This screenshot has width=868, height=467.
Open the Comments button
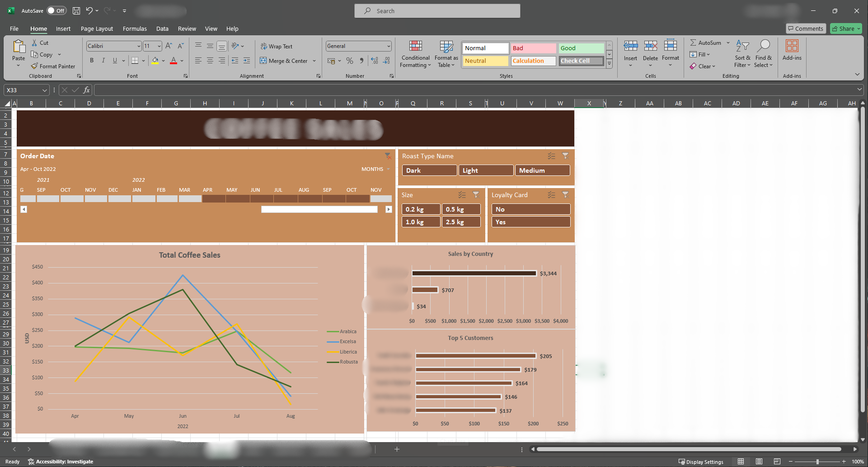pos(806,28)
